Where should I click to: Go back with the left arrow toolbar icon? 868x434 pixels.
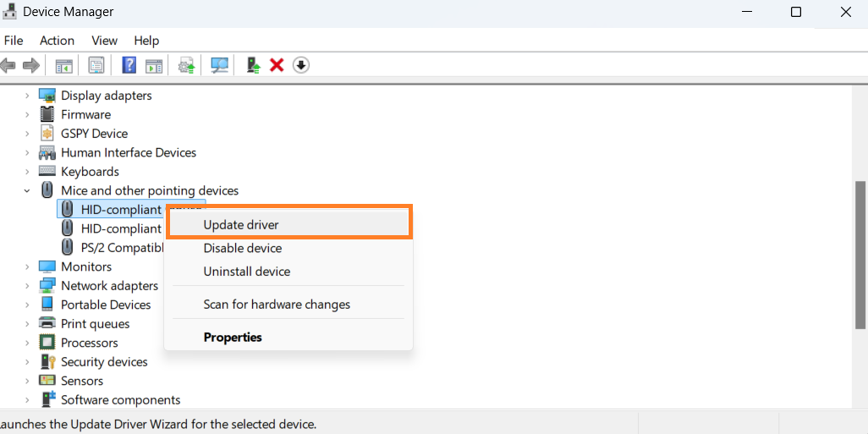tap(8, 65)
